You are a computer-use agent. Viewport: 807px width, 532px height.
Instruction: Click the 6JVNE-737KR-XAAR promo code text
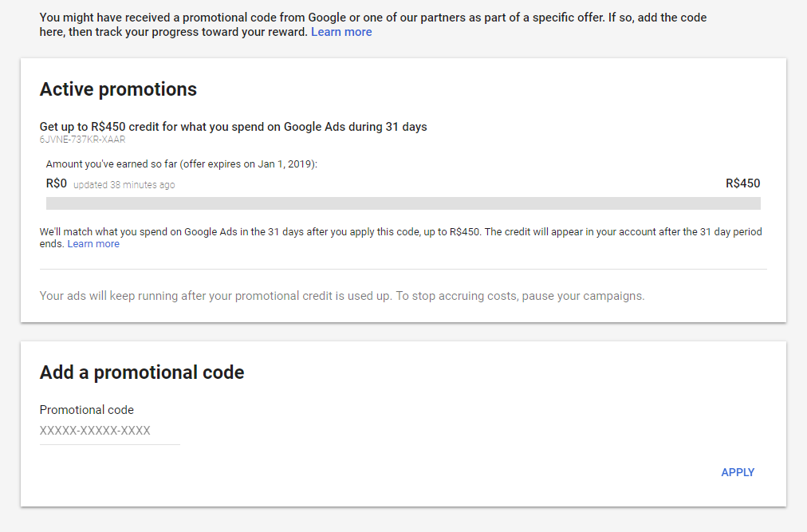pos(82,140)
